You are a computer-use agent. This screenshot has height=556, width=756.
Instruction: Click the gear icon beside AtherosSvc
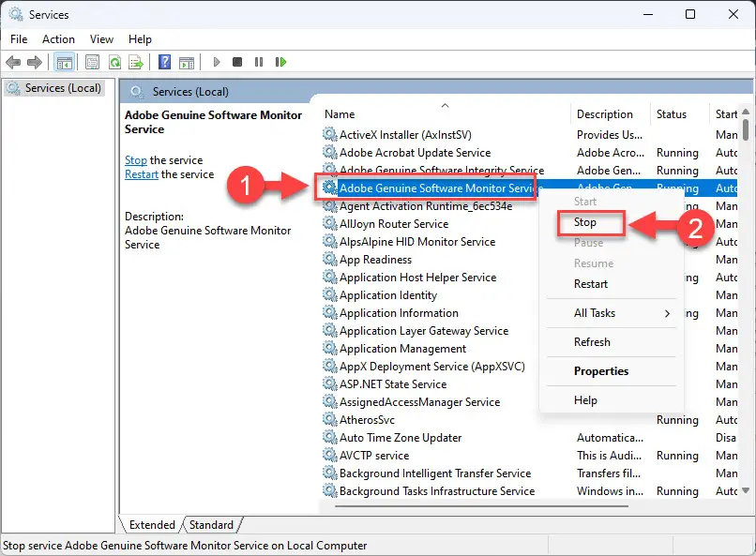tap(330, 419)
